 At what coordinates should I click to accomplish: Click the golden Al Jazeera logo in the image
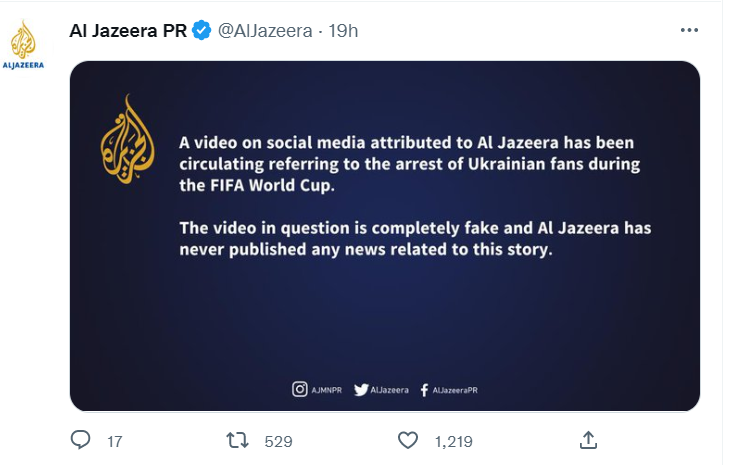[x=127, y=139]
